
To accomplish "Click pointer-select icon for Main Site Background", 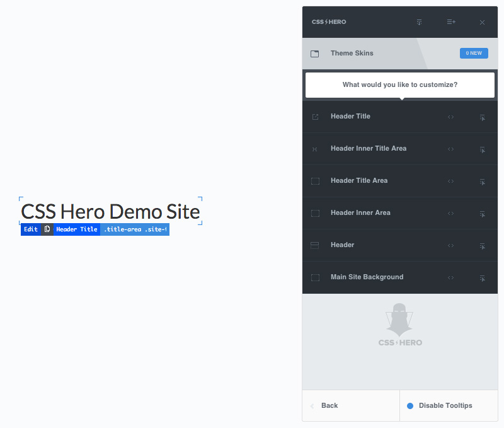I will [x=482, y=278].
